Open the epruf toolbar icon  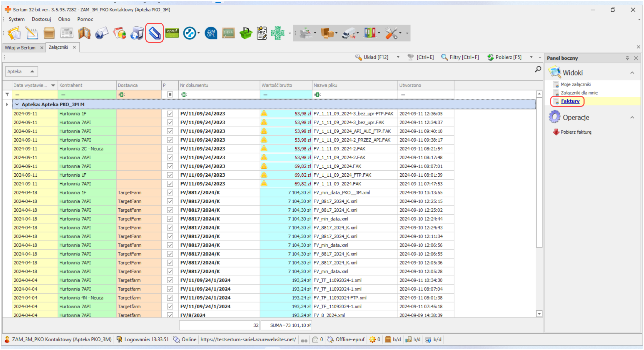tap(172, 33)
